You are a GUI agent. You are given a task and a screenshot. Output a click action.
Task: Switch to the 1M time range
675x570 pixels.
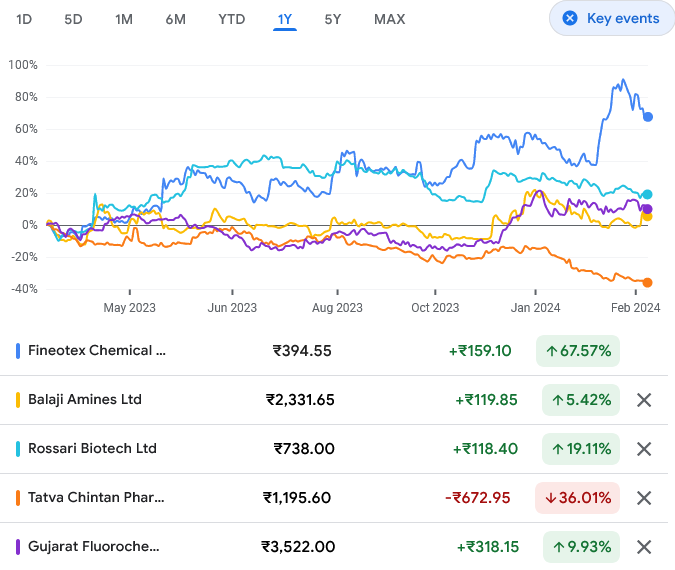tap(124, 19)
